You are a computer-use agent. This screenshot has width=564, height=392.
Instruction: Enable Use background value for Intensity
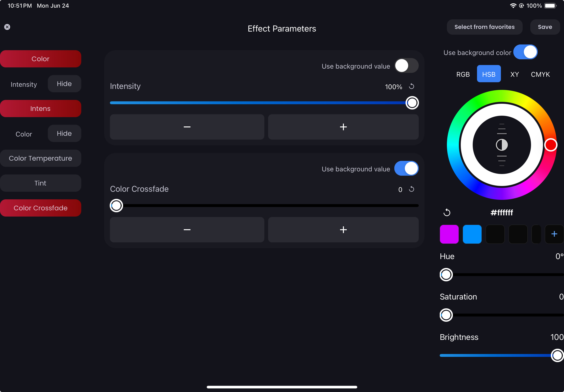point(406,66)
